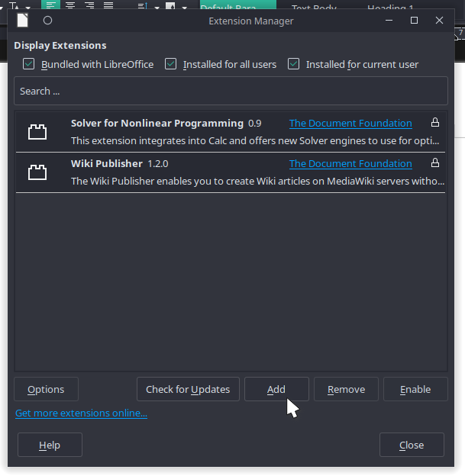
Task: Click align left icon in Writer toolbar
Action: [50, 5]
